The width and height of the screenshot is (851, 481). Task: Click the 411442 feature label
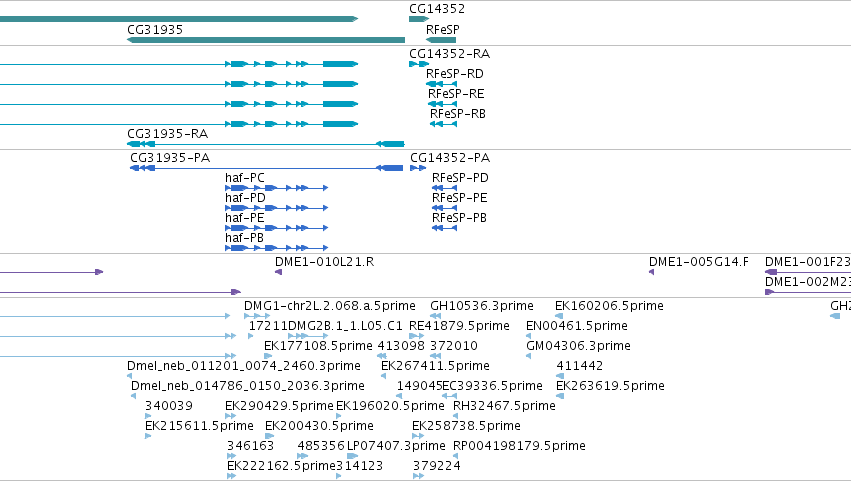(x=580, y=366)
